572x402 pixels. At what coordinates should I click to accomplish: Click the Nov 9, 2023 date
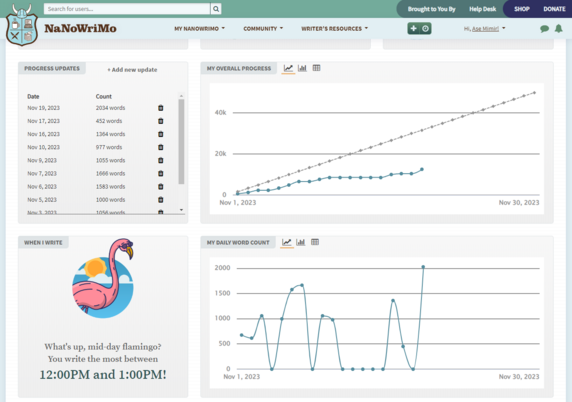coord(42,161)
